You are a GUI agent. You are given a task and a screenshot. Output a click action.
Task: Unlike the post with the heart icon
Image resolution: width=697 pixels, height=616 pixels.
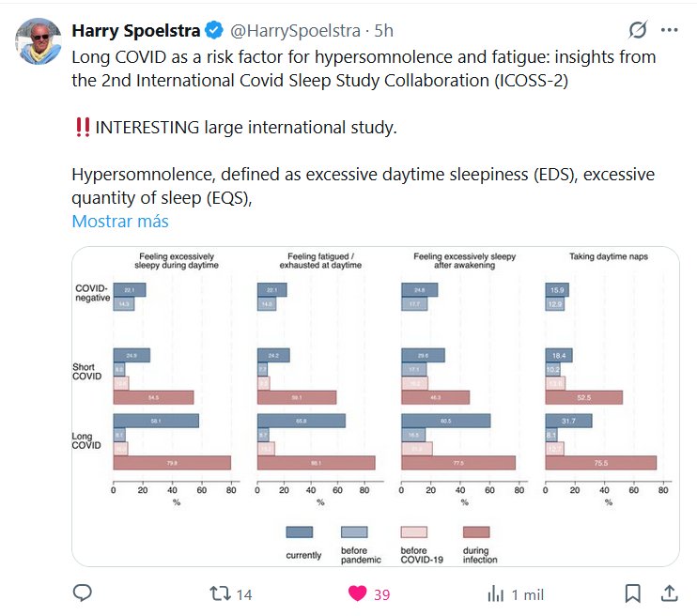(x=357, y=593)
